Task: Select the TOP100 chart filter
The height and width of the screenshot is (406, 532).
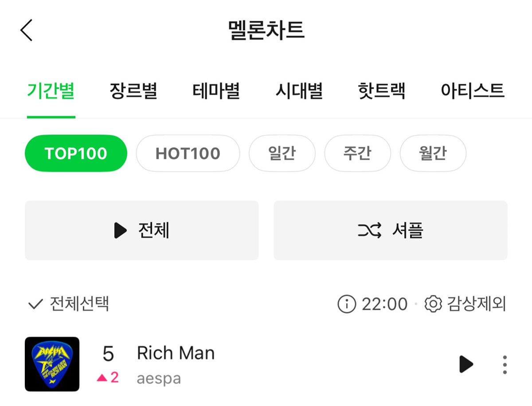Action: point(76,154)
